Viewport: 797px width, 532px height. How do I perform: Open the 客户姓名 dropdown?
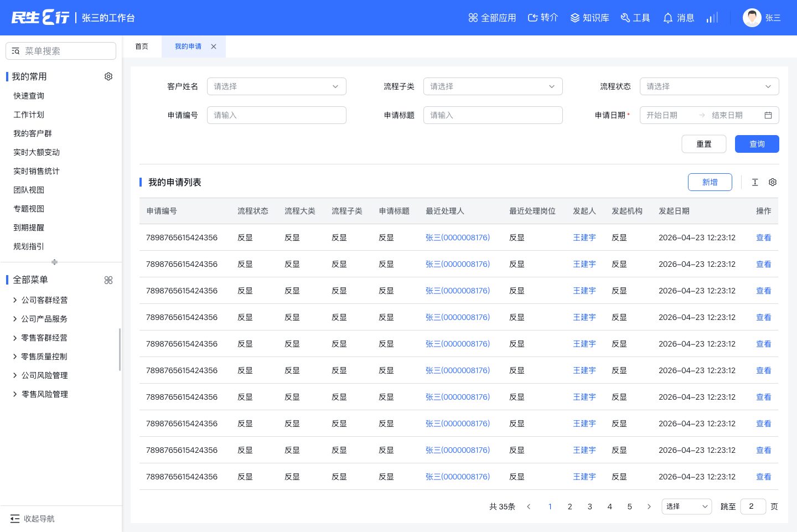[277, 86]
